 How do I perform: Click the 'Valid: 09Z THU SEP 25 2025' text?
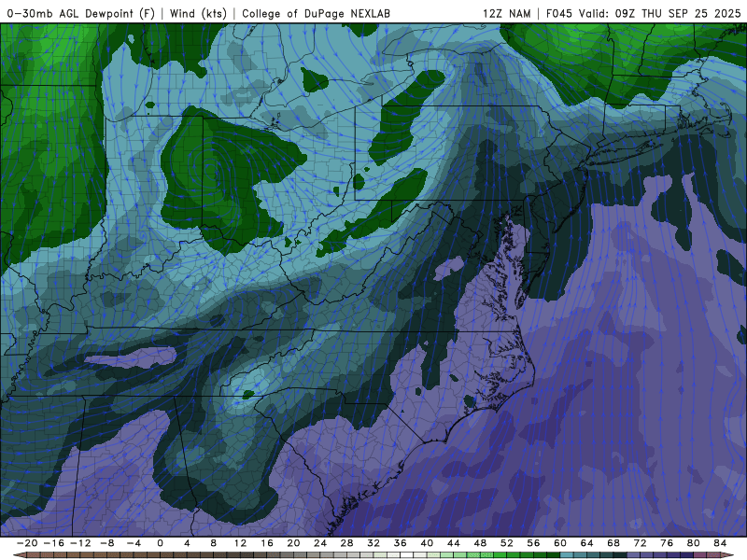click(660, 13)
